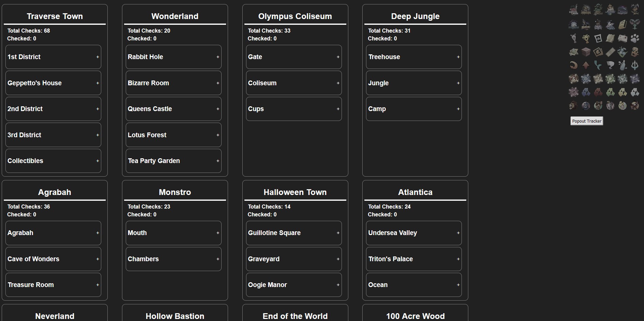Toggle the End of the World logo icon
This screenshot has width=644, height=321.
point(610,24)
